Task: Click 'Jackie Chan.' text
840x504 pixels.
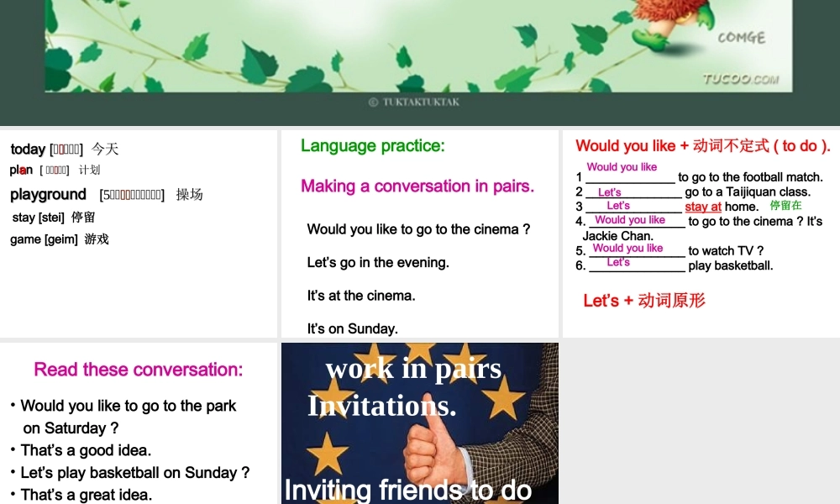Action: click(617, 236)
